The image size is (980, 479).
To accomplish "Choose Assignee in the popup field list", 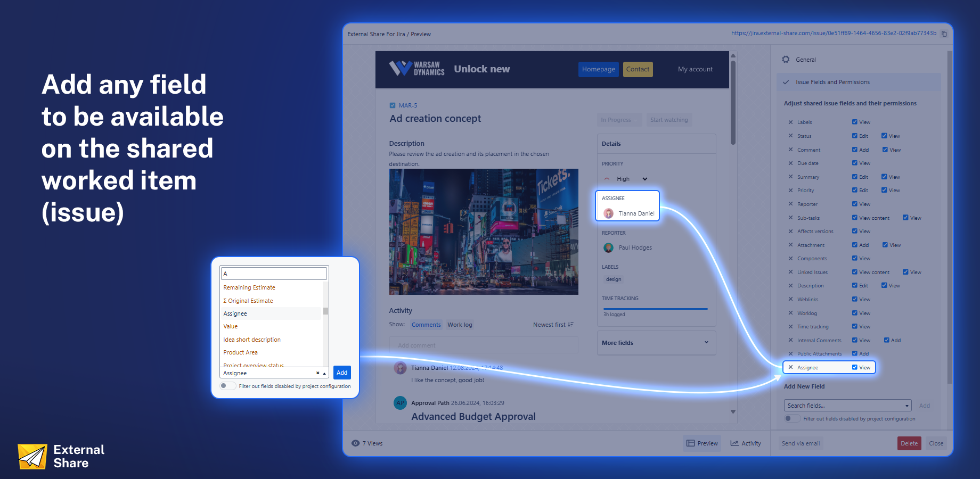I will (272, 313).
